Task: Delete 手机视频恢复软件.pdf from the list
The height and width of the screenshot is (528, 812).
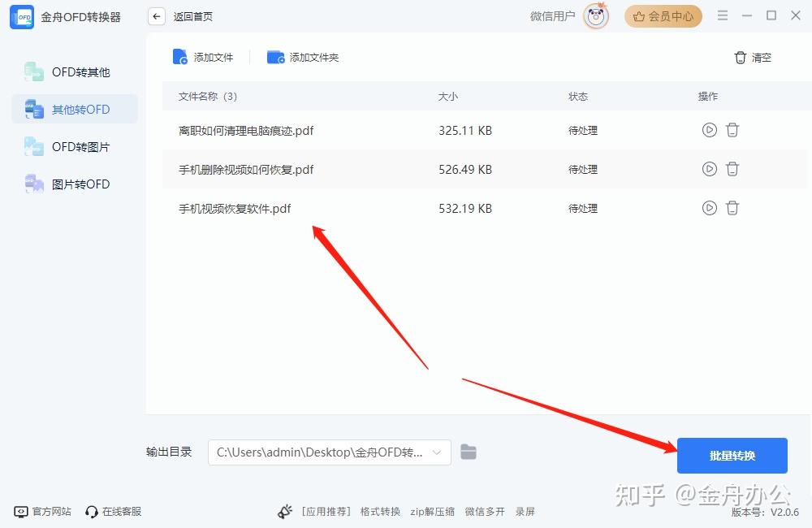Action: [732, 208]
